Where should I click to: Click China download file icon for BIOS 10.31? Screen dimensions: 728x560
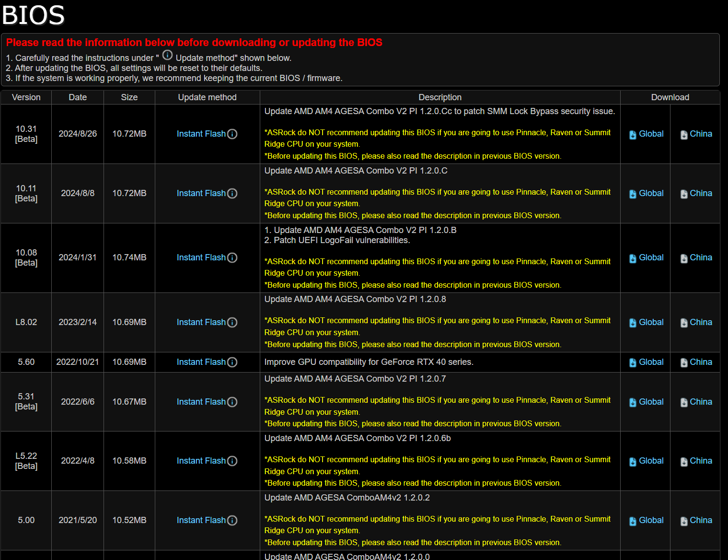pos(684,135)
